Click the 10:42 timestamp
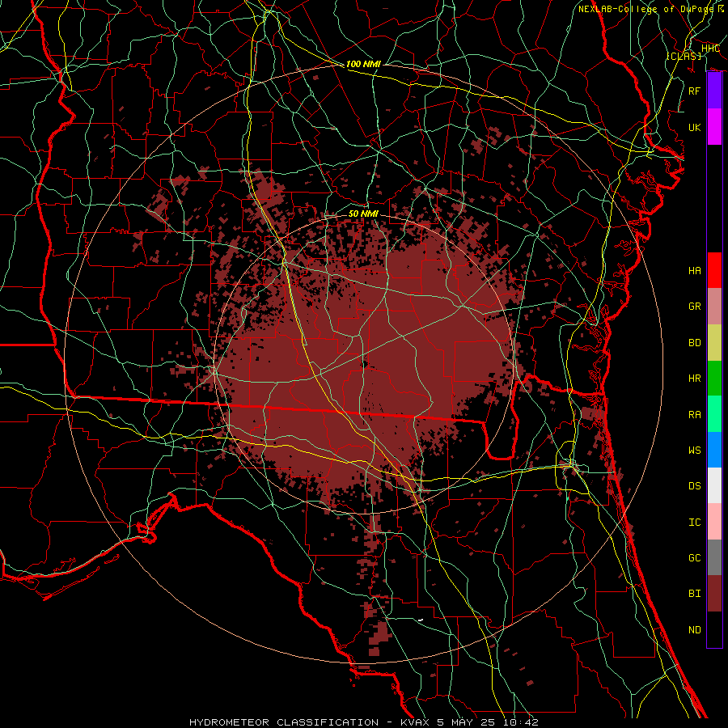 (x=520, y=722)
